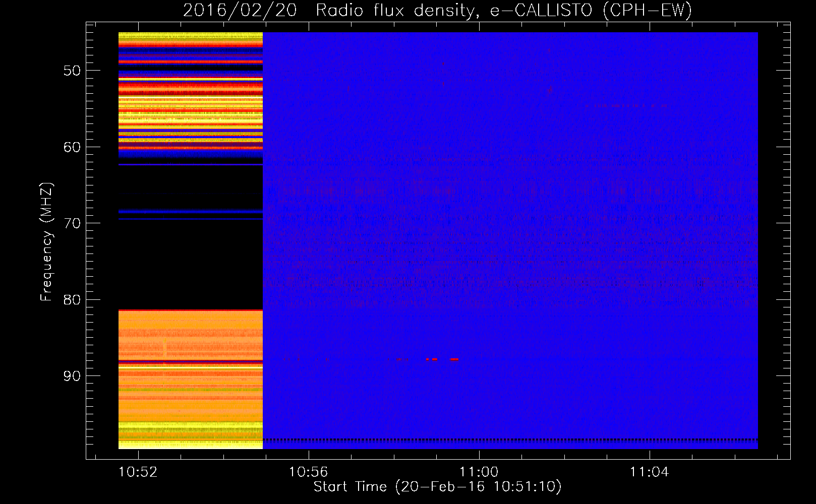Click the 80 MHz frequency tick label
Image resolution: width=816 pixels, height=504 pixels.
click(72, 300)
